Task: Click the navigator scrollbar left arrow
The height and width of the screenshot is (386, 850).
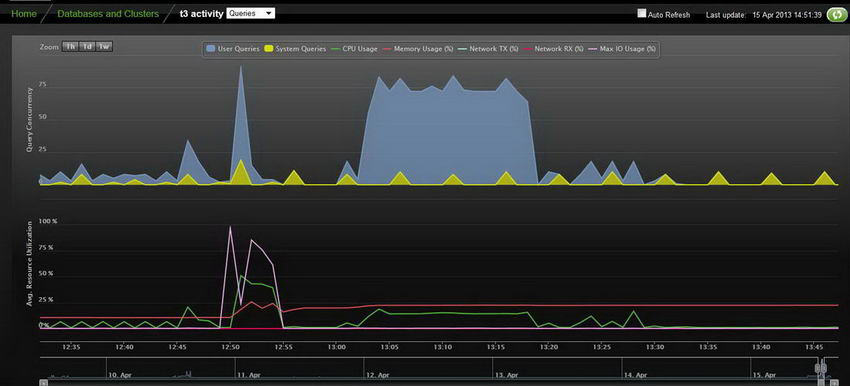Action: pyautogui.click(x=44, y=383)
